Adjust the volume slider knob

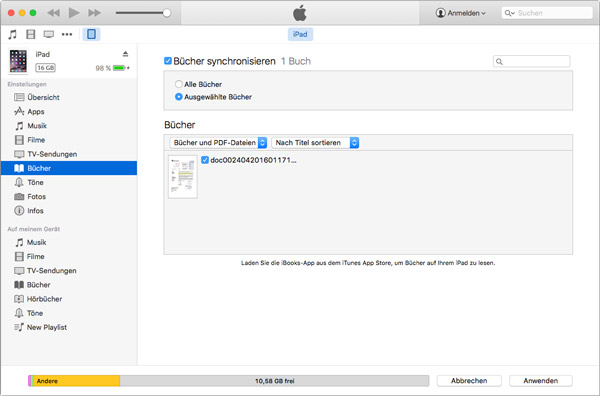[167, 13]
